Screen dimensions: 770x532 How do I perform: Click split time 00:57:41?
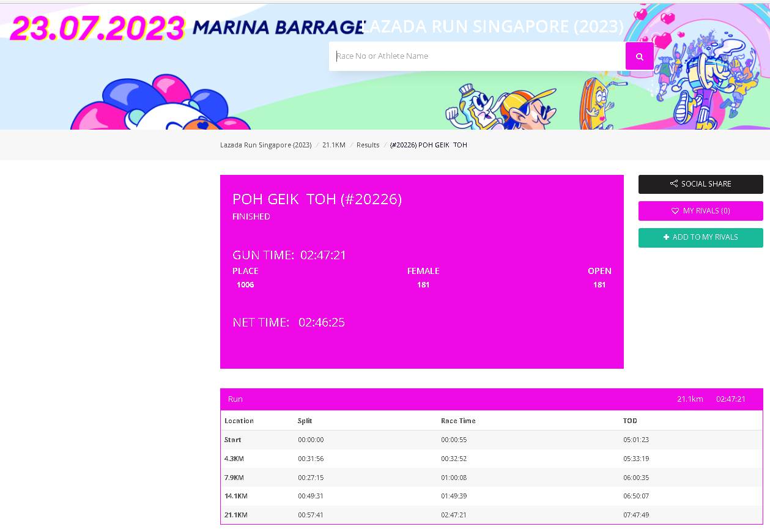coord(311,515)
